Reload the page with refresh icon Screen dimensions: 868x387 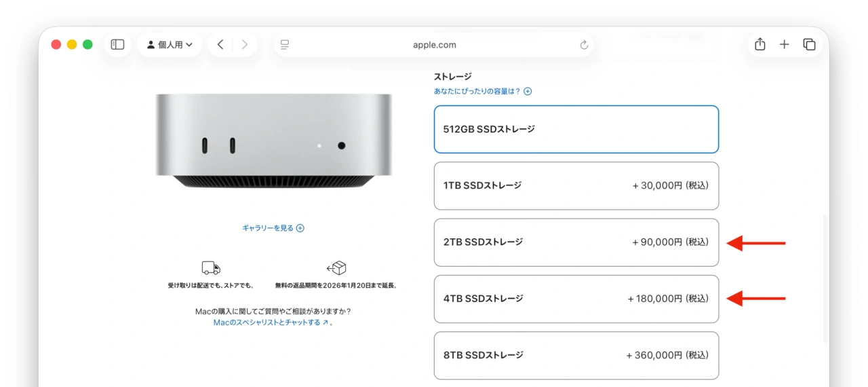(584, 45)
